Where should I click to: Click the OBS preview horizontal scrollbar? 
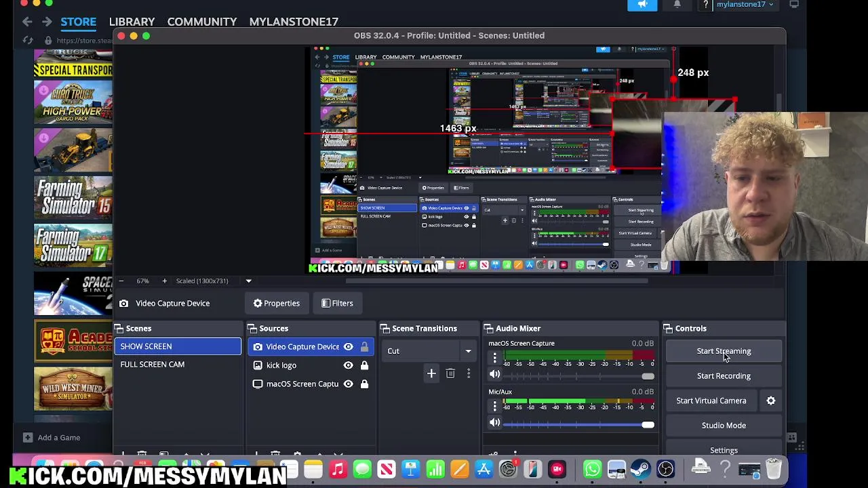(496, 281)
